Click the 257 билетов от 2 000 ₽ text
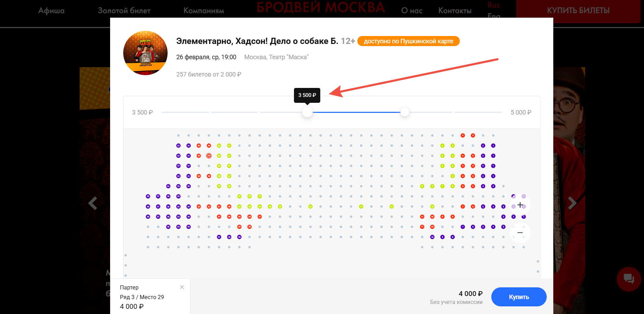The width and height of the screenshot is (644, 314). tap(209, 74)
